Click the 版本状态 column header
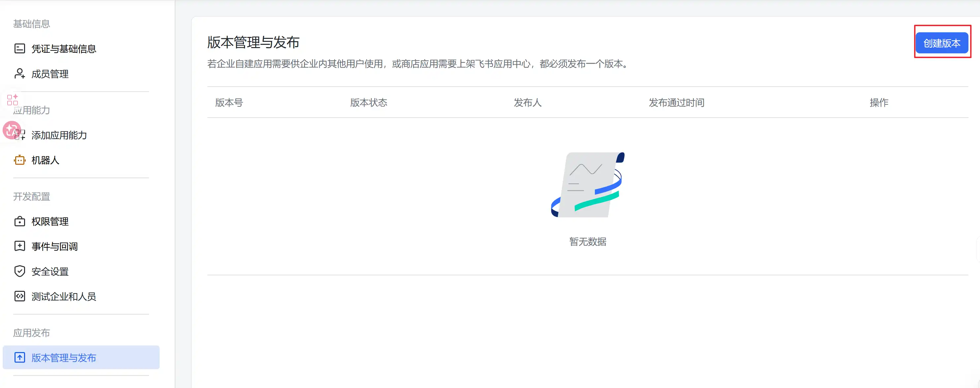Image resolution: width=980 pixels, height=388 pixels. (368, 102)
